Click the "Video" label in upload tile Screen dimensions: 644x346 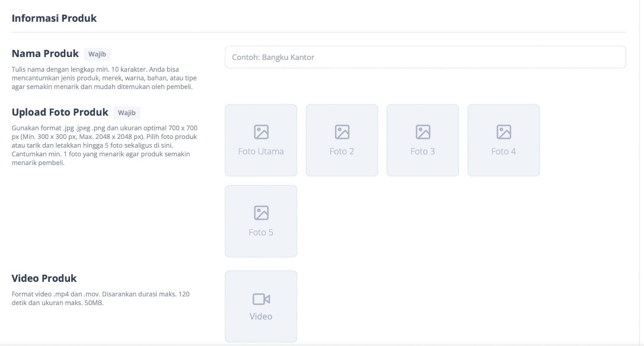point(261,316)
